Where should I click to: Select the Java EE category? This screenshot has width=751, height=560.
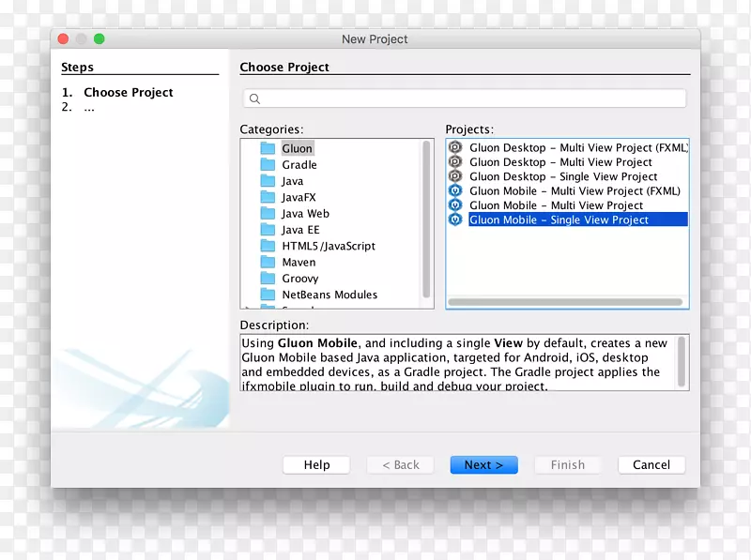300,229
